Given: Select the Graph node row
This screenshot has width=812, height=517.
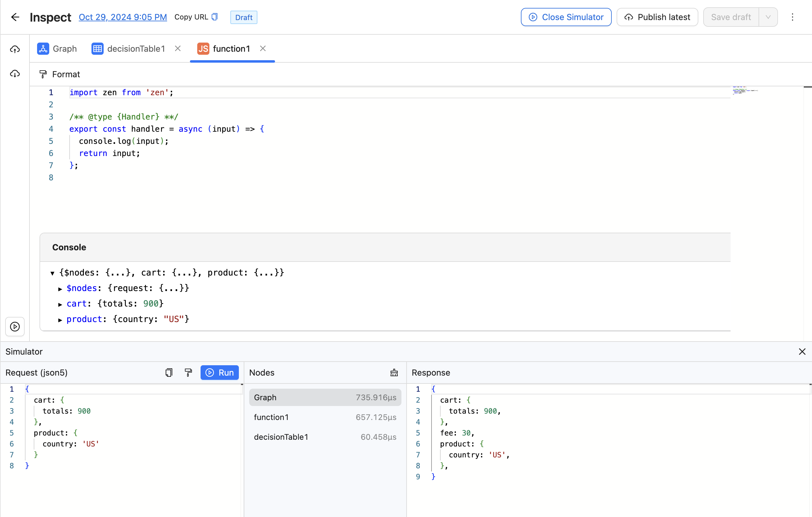Looking at the screenshot, I should (x=325, y=397).
